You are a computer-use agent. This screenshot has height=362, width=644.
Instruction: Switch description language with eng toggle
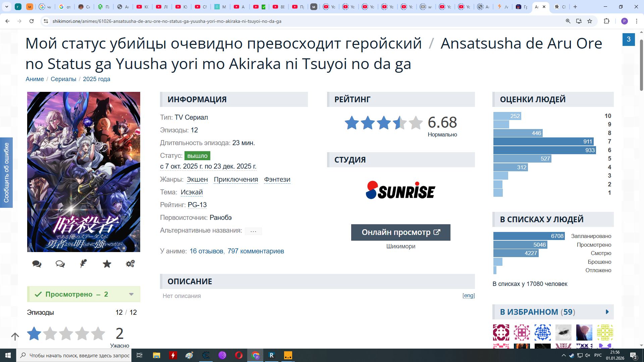[469, 295]
